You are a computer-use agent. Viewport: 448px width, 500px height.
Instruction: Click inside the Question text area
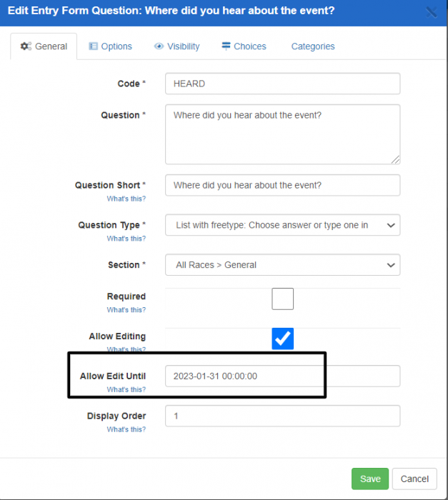click(x=282, y=134)
